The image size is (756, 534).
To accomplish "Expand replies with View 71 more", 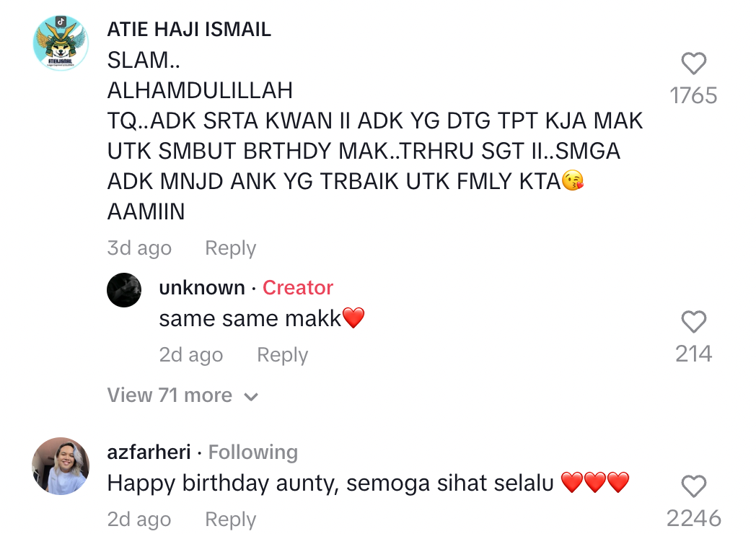I will [x=183, y=395].
